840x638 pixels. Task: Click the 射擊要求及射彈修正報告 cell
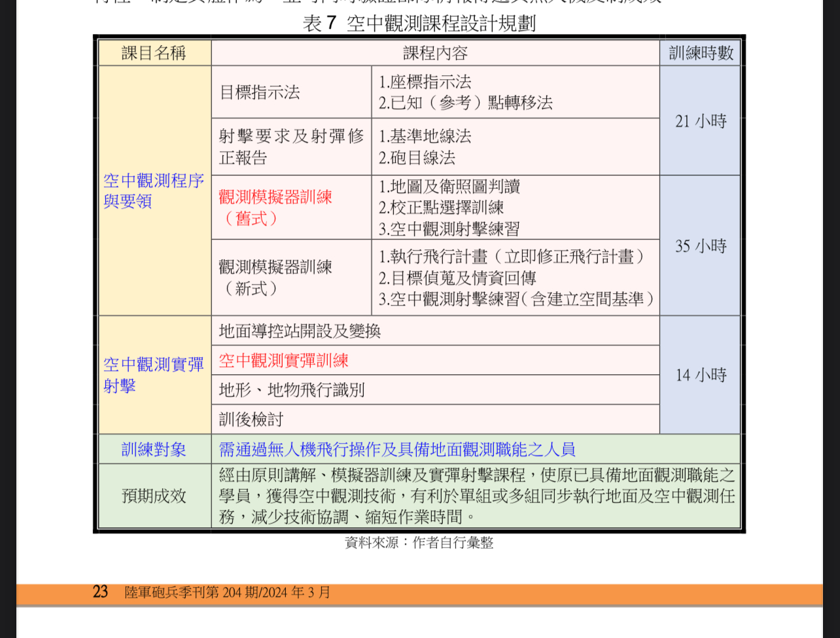point(292,147)
